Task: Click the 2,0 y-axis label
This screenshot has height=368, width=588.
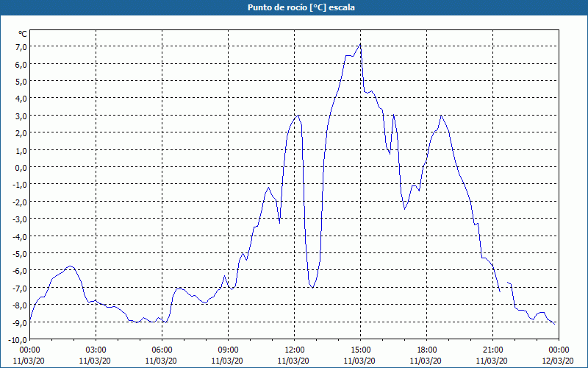Action: [x=21, y=133]
